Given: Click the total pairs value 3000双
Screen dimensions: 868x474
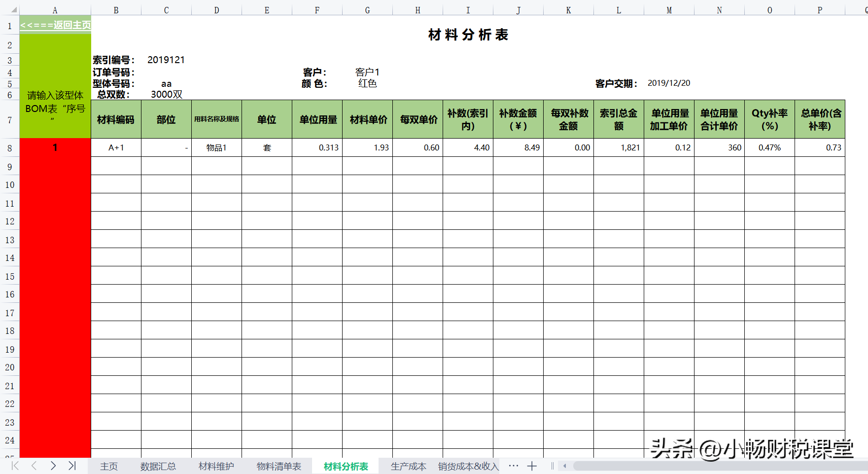Looking at the screenshot, I should pyautogui.click(x=167, y=94).
